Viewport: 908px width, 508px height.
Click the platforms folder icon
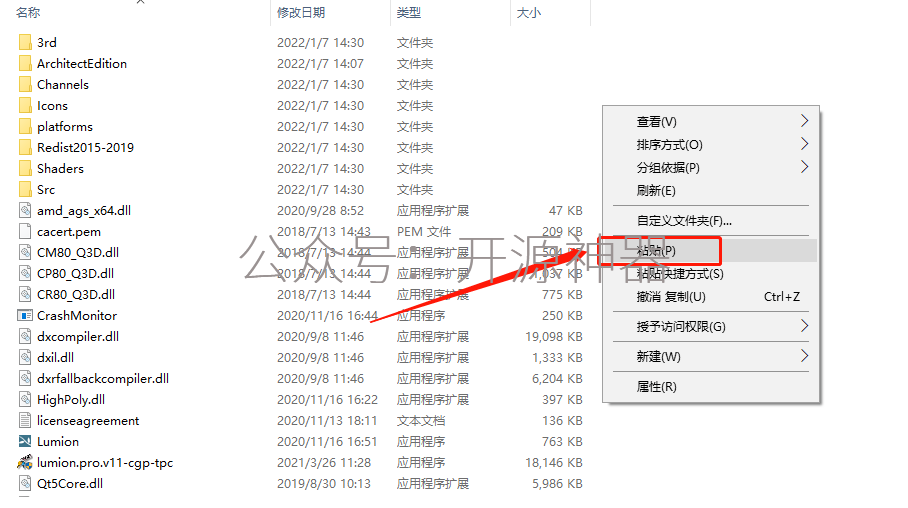tap(25, 126)
